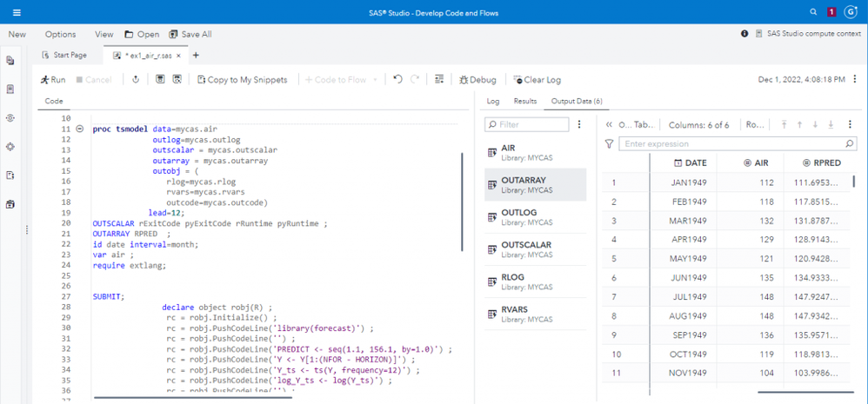Close the ex1_air_r.sas tab
The width and height of the screenshot is (868, 404).
click(179, 56)
